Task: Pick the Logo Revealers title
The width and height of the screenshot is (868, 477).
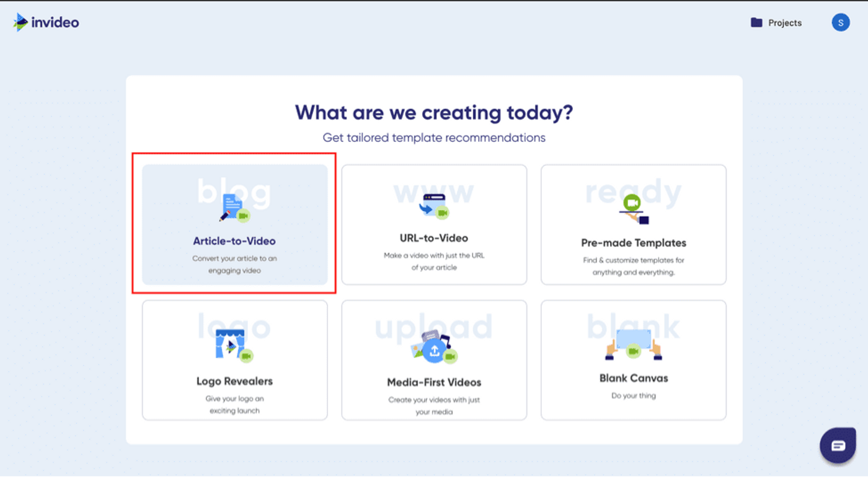Action: (x=234, y=381)
